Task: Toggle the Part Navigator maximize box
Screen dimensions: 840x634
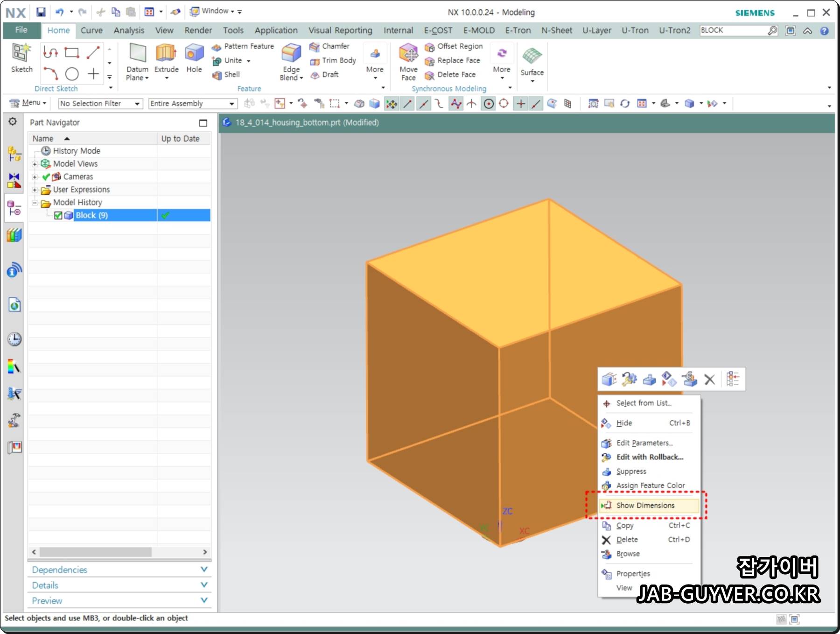Action: [203, 123]
